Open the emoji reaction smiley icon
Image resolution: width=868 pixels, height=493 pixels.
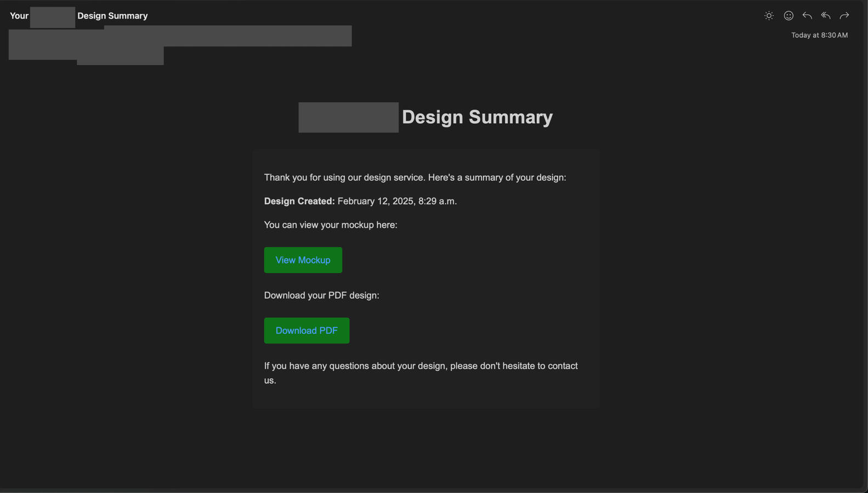(788, 16)
